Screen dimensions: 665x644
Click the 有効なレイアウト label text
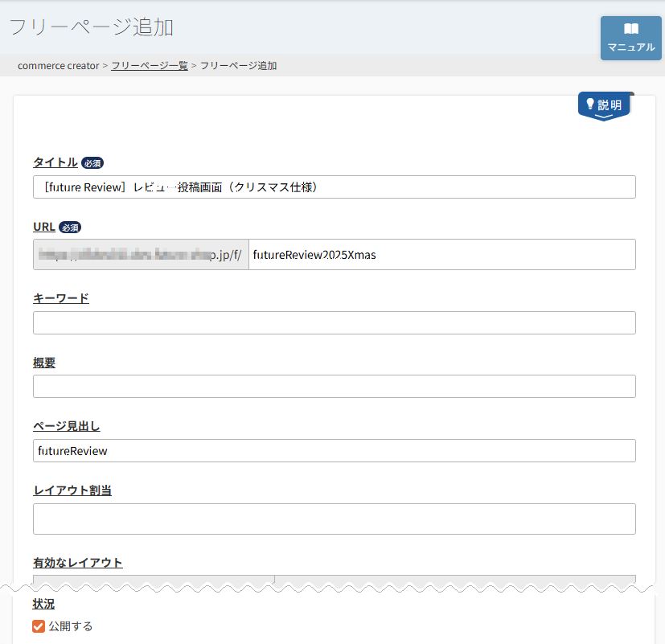pyautogui.click(x=78, y=563)
